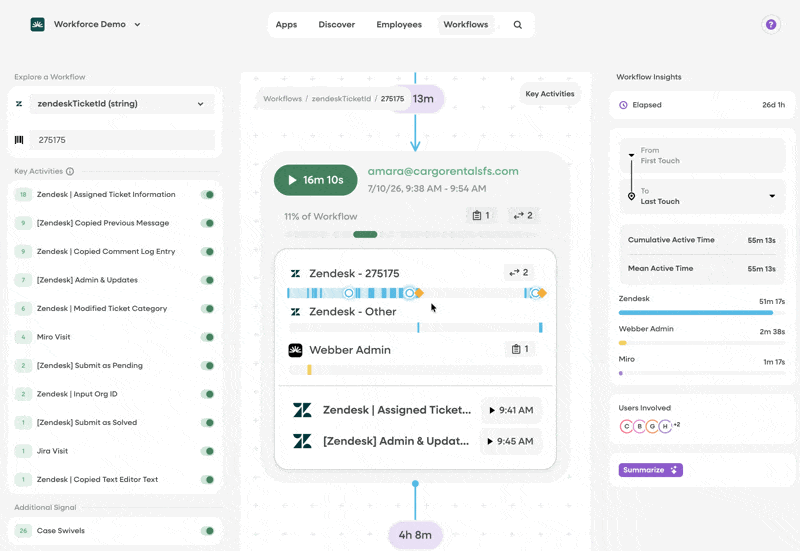
Task: Click the clipboard count icon under email header
Action: [x=481, y=215]
